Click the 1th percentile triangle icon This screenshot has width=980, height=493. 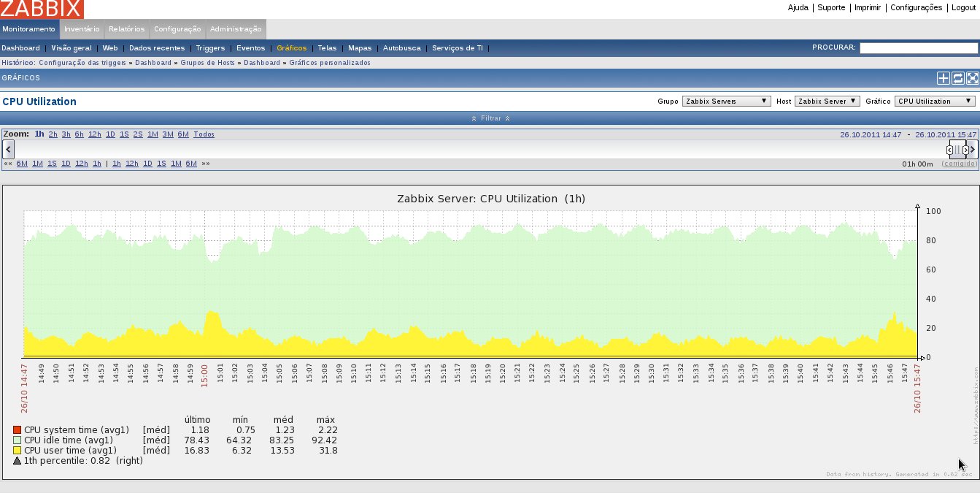[x=18, y=461]
